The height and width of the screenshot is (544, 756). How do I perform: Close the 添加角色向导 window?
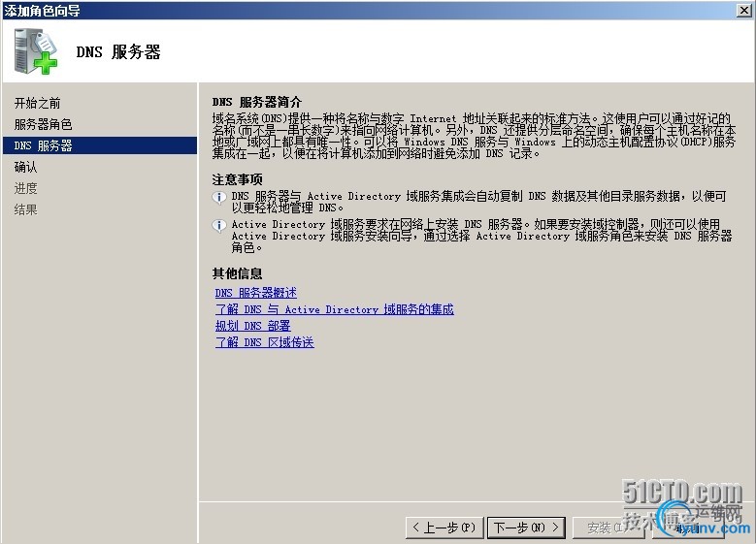pyautogui.click(x=744, y=10)
